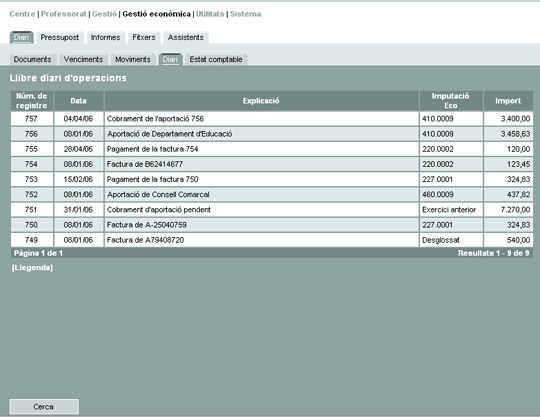Go to the Assistents tab

[x=186, y=37]
